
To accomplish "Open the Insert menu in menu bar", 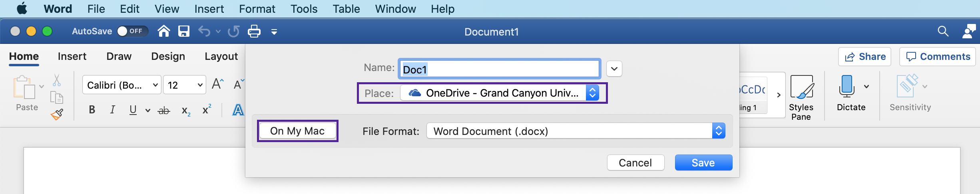I will click(x=209, y=9).
